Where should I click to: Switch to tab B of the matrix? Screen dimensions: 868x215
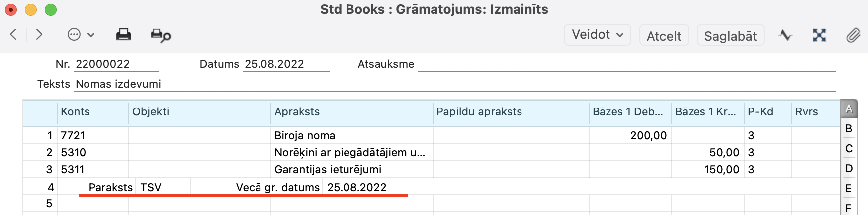(849, 129)
